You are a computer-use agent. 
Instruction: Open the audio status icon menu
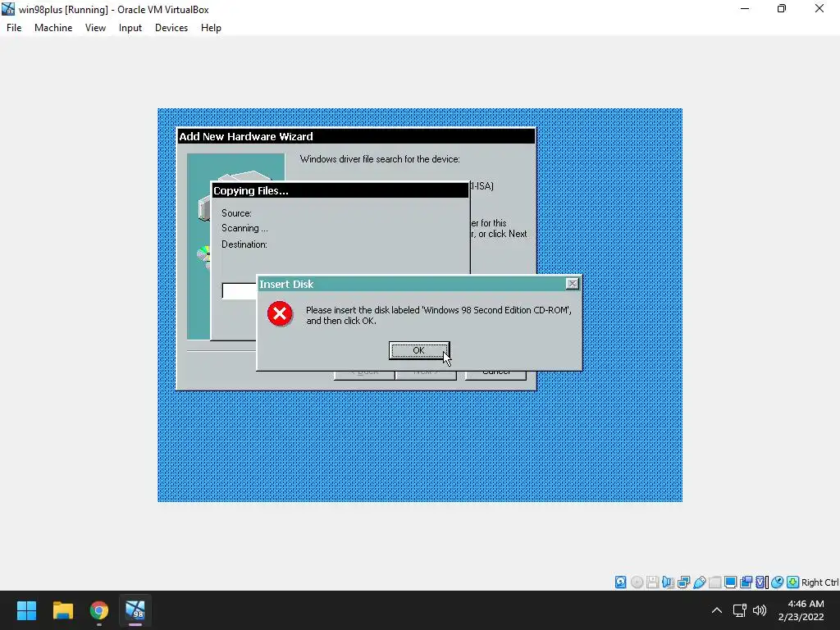(668, 582)
